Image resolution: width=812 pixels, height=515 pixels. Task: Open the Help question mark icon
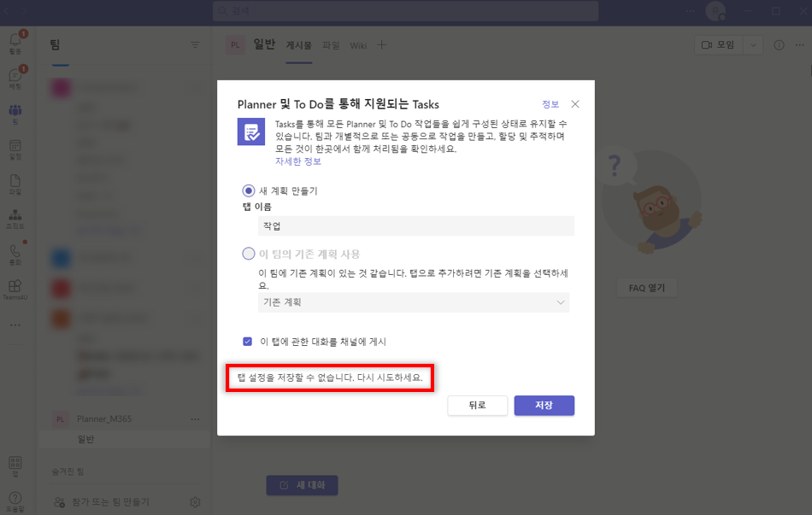pyautogui.click(x=15, y=498)
